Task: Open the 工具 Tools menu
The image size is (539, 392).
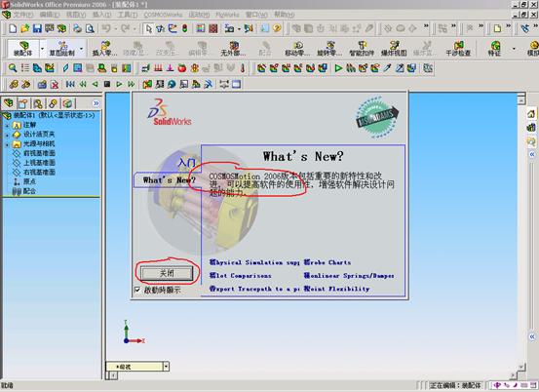Action: (128, 15)
